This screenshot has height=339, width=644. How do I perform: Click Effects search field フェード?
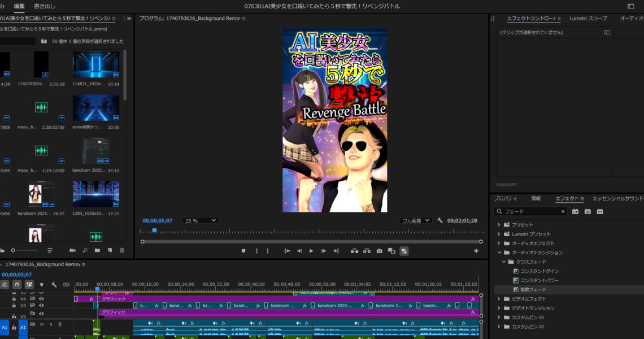tap(530, 212)
